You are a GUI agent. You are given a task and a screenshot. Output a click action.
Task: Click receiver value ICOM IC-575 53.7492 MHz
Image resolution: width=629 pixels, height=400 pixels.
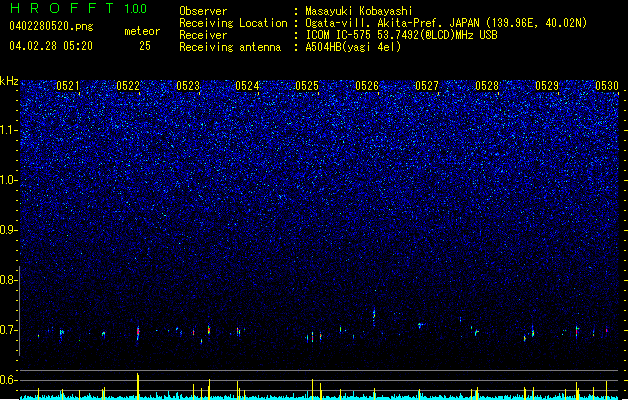pos(401,35)
